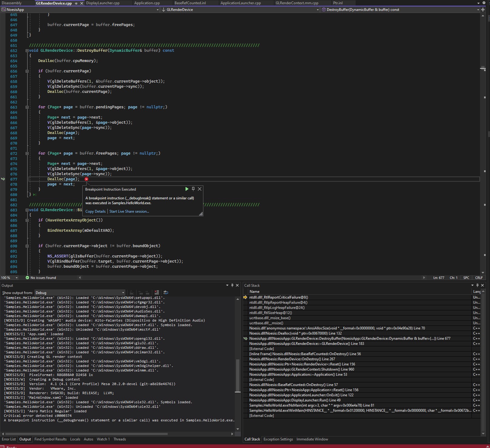Click Clear All icon in Output toolbar
490x448 pixels.
click(x=157, y=293)
